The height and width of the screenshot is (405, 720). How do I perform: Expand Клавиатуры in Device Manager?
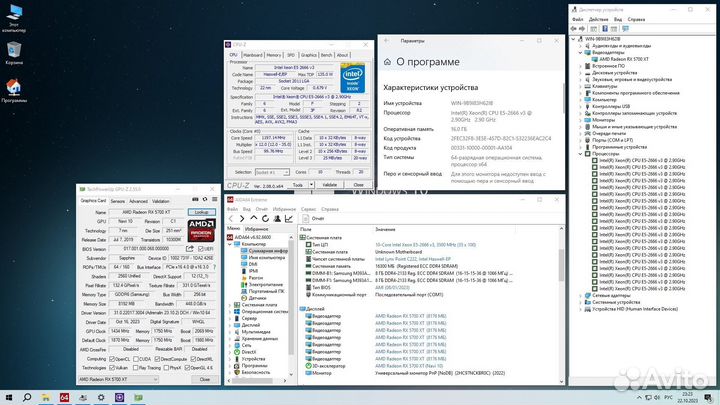tap(580, 86)
